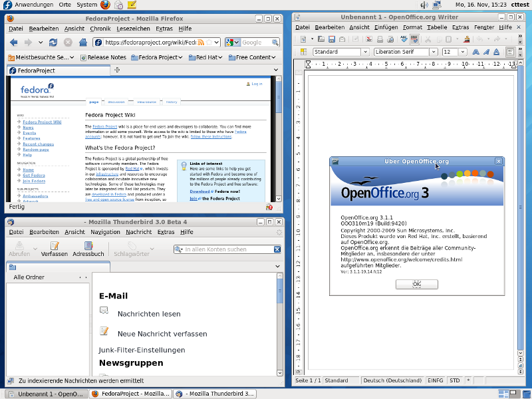Open the Einfügen menu in Writer
The height and width of the screenshot is (399, 532).
386,27
